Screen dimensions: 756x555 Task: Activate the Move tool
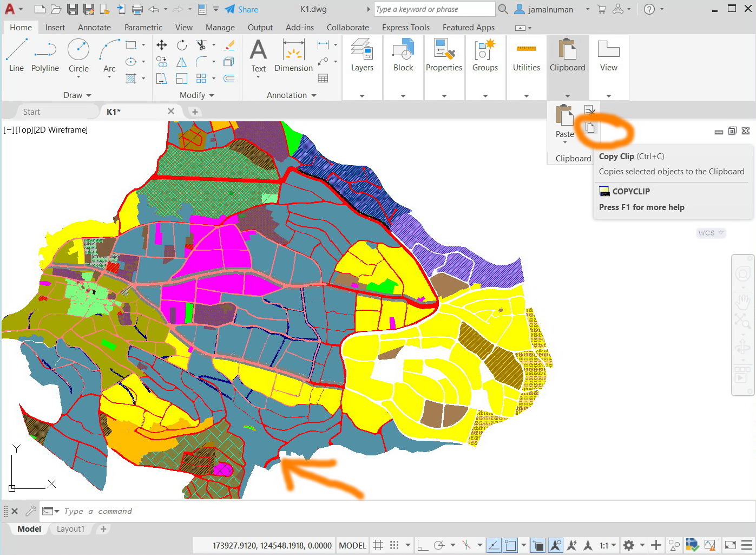pos(161,45)
